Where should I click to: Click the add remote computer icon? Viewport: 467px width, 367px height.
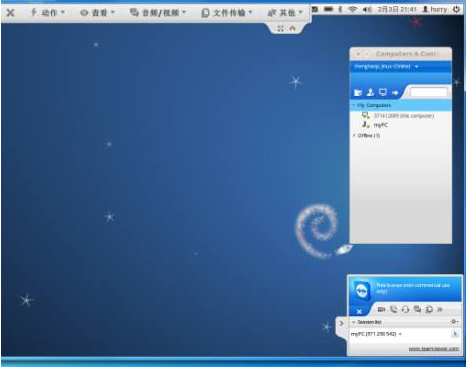tap(383, 92)
